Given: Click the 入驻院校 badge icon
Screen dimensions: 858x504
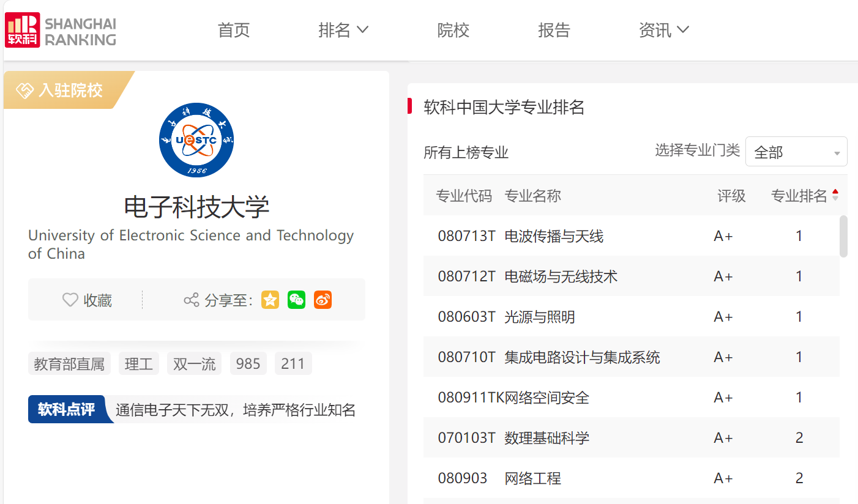Looking at the screenshot, I should (x=24, y=91).
